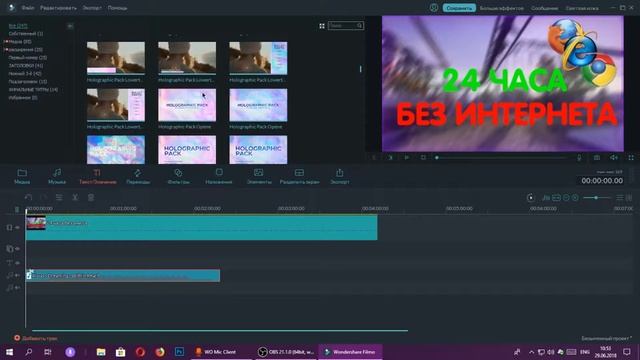Viewport: 640px width, 360px height.
Task: Adjust the timeline zoom slider
Action: (x=596, y=198)
